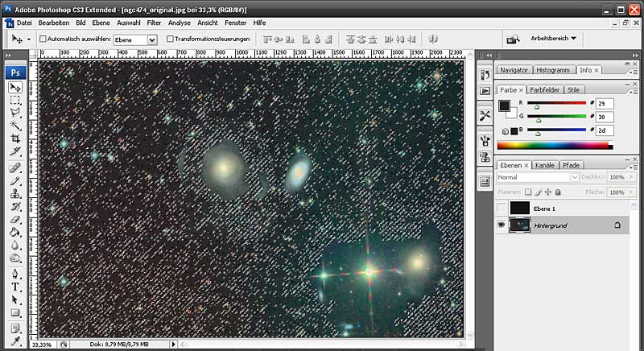This screenshot has width=644, height=351.
Task: Expand the toolbox double-arrow
Action: pyautogui.click(x=8, y=55)
